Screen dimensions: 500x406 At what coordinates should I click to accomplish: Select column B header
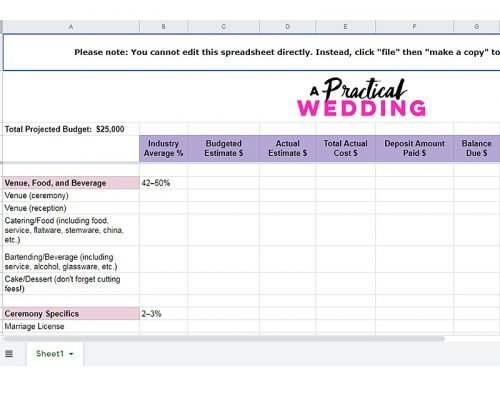[163, 27]
